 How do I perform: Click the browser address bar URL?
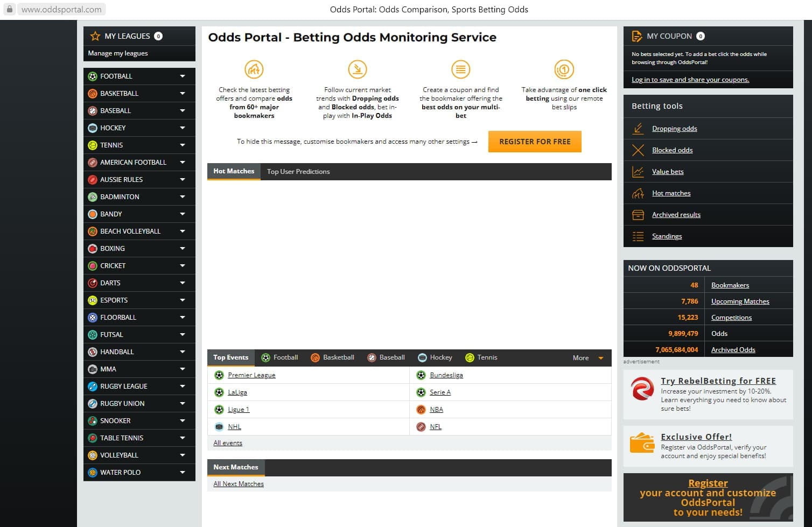[x=61, y=9]
